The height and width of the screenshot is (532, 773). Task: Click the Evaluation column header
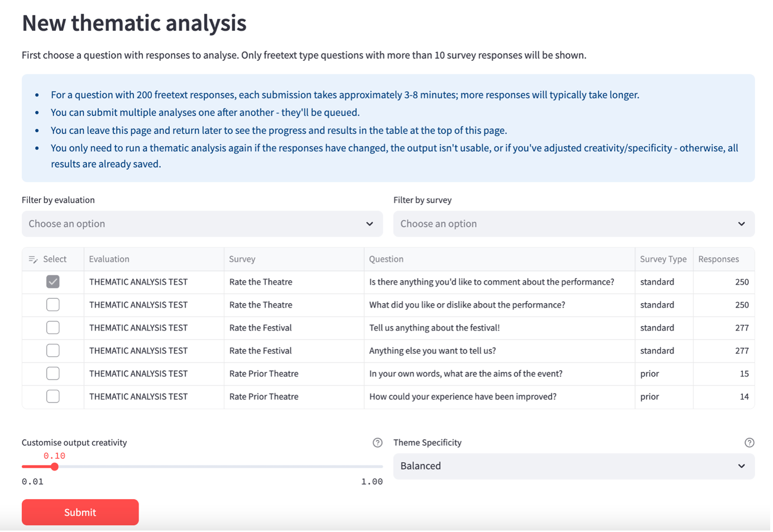pos(109,259)
